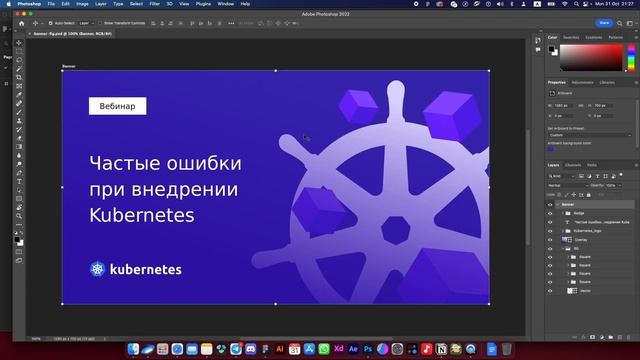Screen dimensions: 640x360
Task: Select the History Brush tool
Action: 19,129
